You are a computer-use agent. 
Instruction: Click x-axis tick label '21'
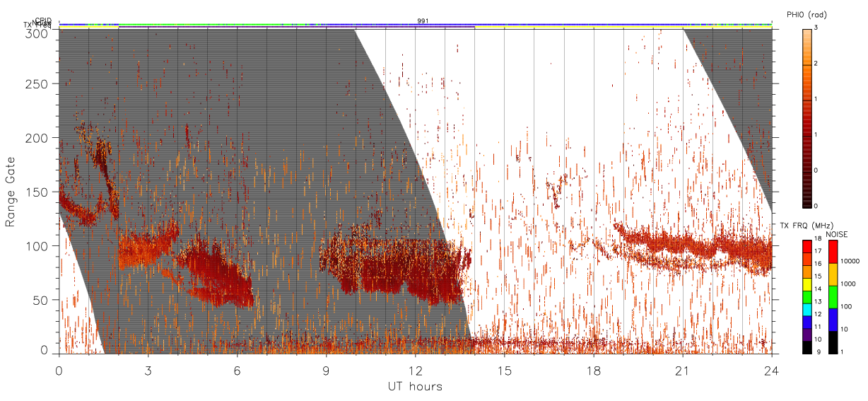[x=683, y=371]
